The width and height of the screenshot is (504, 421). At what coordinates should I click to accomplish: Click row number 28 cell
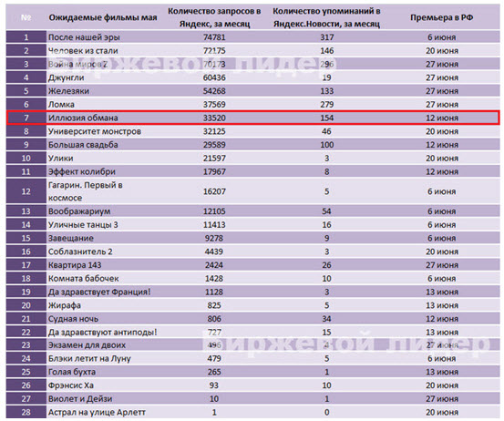(x=26, y=412)
